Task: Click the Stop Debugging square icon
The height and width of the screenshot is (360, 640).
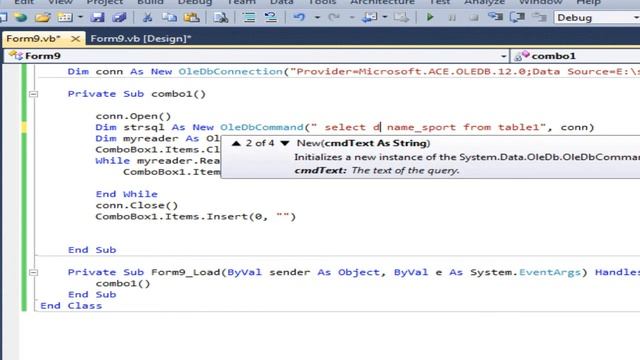Action: [x=474, y=18]
